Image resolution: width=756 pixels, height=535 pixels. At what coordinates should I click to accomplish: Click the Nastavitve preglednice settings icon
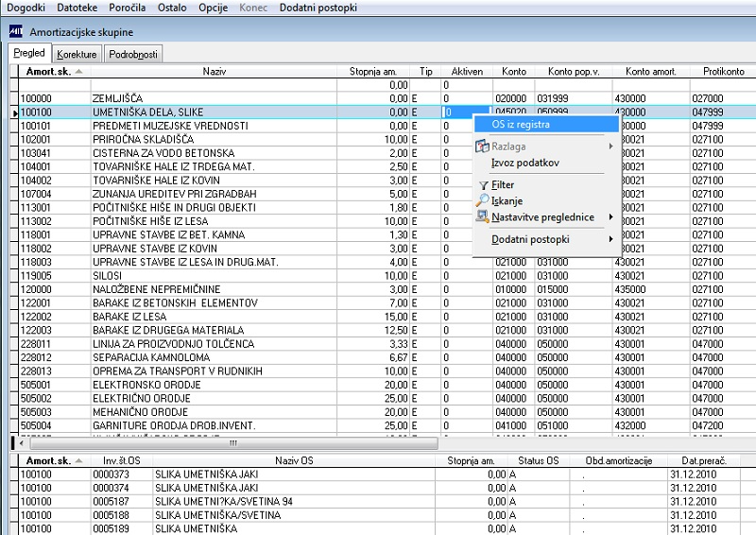483,216
